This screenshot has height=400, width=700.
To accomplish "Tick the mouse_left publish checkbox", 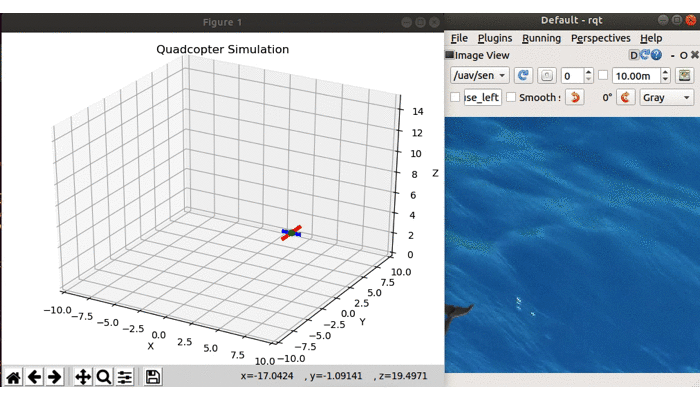I will [x=456, y=97].
